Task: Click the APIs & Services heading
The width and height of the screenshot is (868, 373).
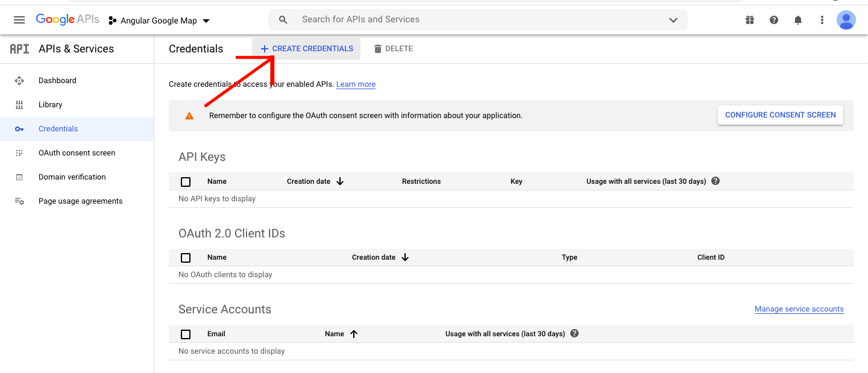Action: click(77, 49)
